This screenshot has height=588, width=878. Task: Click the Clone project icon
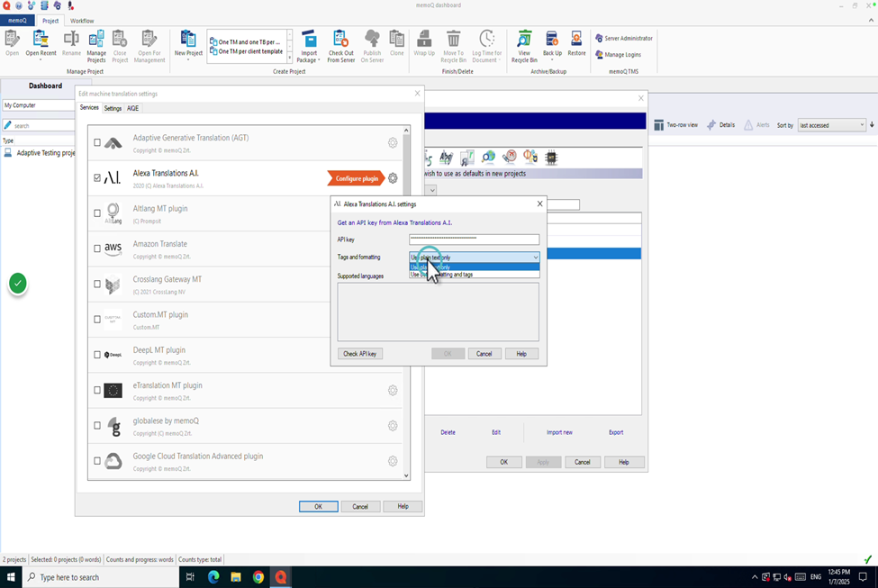pos(396,44)
